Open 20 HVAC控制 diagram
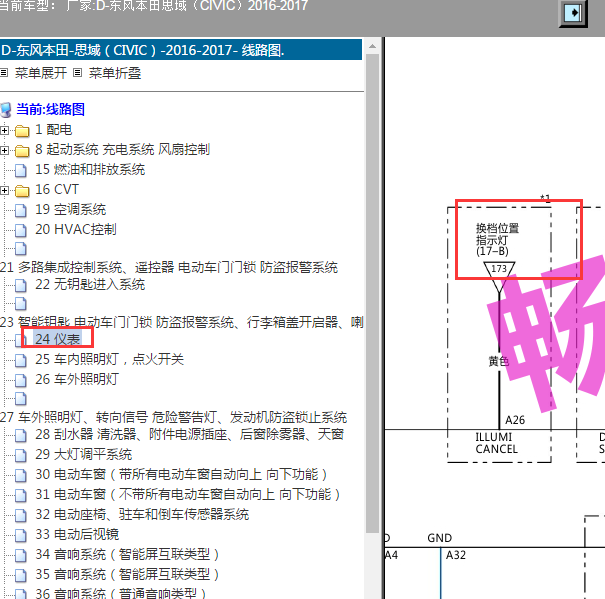The image size is (605, 599). (76, 229)
